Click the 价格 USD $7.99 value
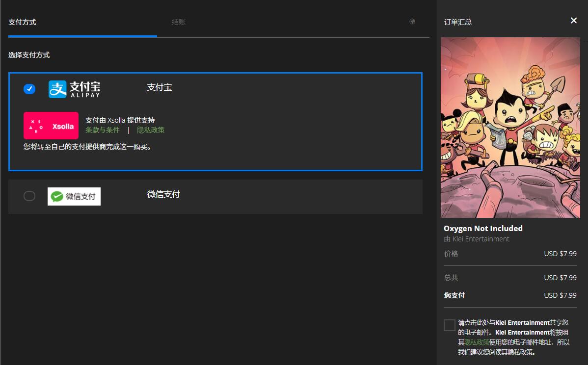Image resolution: width=588 pixels, height=365 pixels. coord(560,254)
